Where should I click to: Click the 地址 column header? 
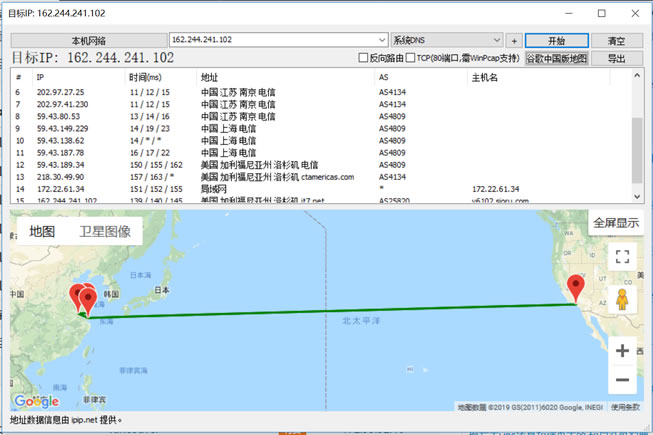[285, 77]
